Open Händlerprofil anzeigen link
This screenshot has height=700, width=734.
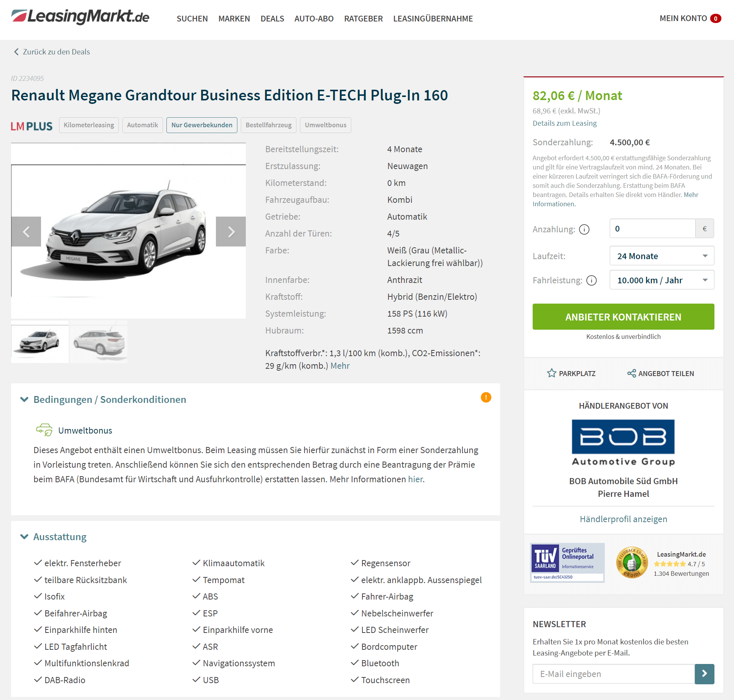[623, 519]
